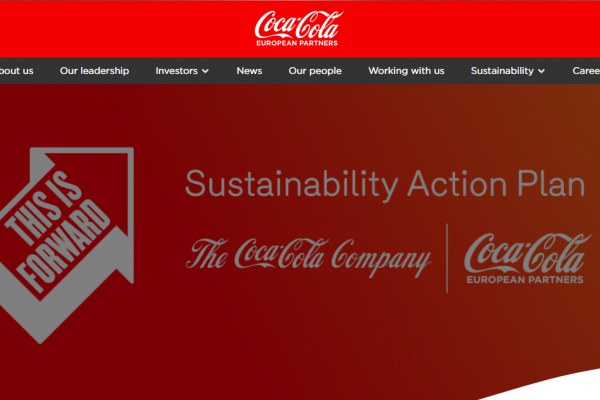Open the Our leadership page
The width and height of the screenshot is (600, 400).
[x=95, y=71]
